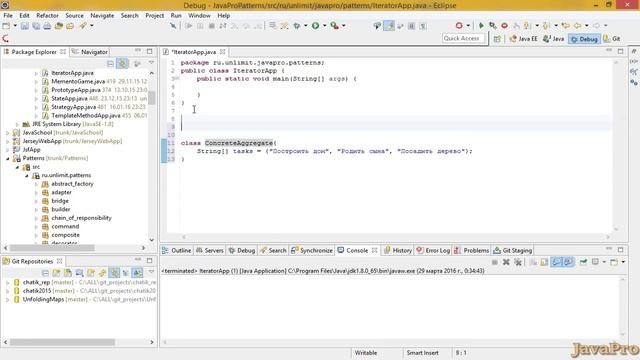Toggle Scroll Lock in Console toolbar

point(544,262)
